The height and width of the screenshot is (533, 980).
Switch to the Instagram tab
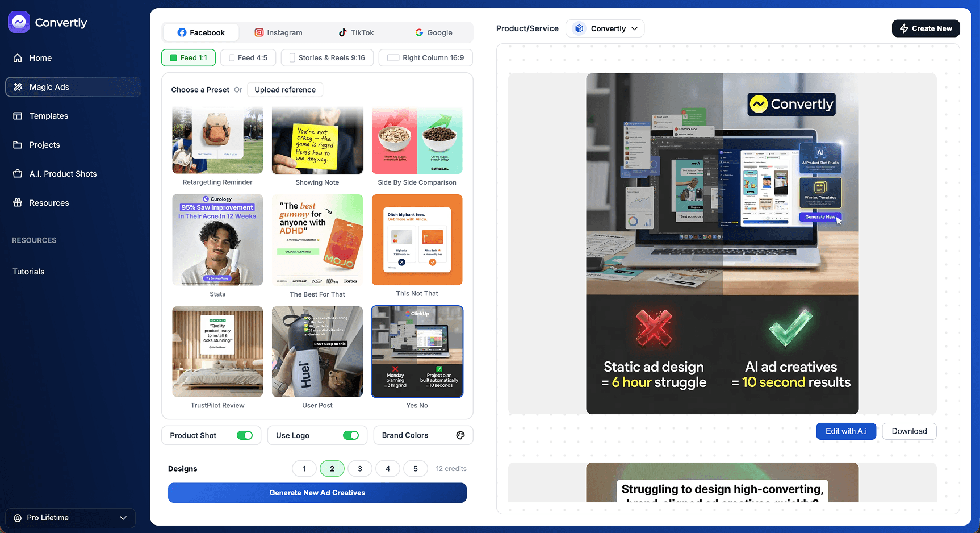pos(278,32)
